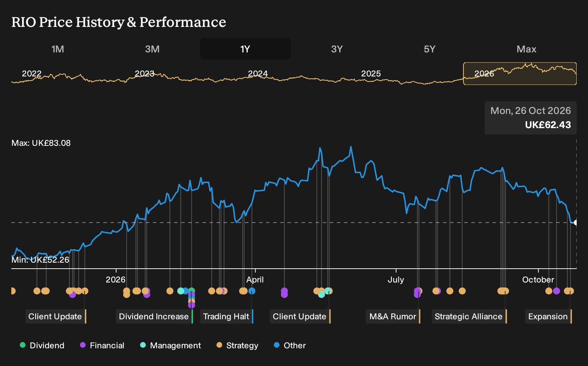Click the UK£62.43 price value
588x366 pixels.
pos(548,125)
